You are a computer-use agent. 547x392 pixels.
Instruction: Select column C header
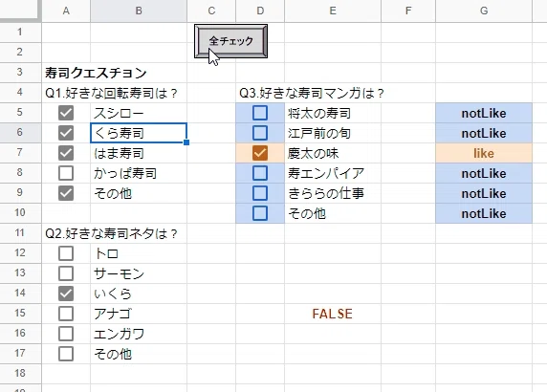coord(211,11)
